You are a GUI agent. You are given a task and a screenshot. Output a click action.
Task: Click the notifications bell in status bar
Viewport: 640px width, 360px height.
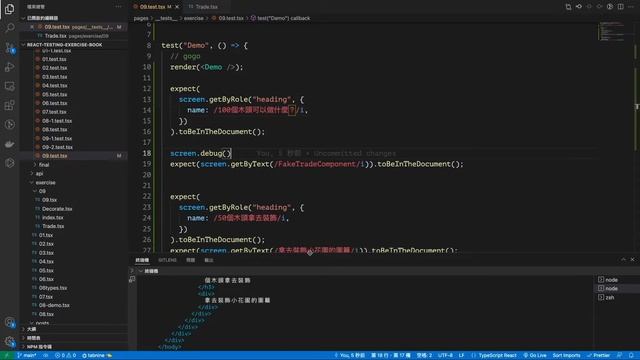coord(631,356)
